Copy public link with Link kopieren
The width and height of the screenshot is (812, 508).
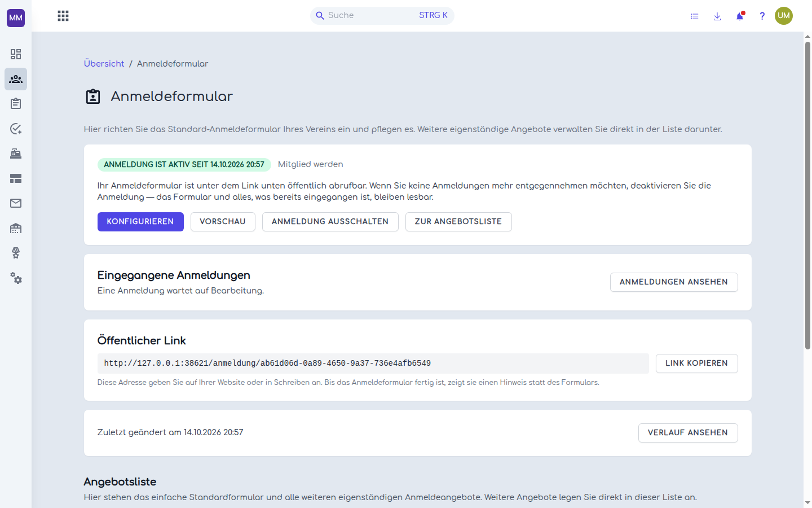[x=697, y=364]
